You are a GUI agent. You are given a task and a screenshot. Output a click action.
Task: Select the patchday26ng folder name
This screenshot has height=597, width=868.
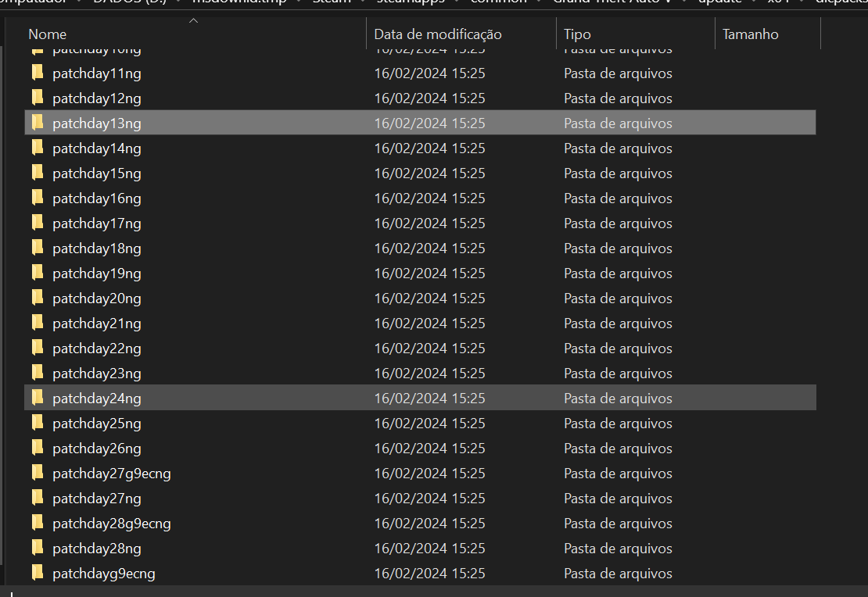click(97, 449)
